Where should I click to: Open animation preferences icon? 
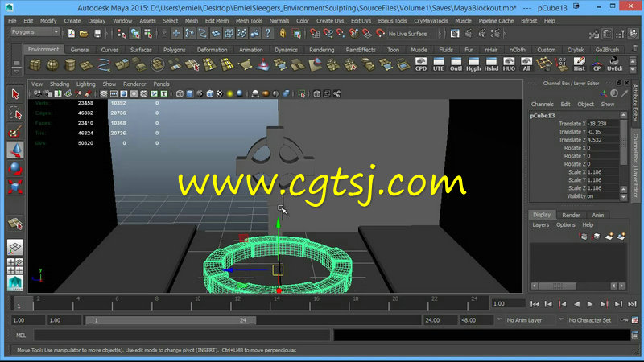click(635, 320)
